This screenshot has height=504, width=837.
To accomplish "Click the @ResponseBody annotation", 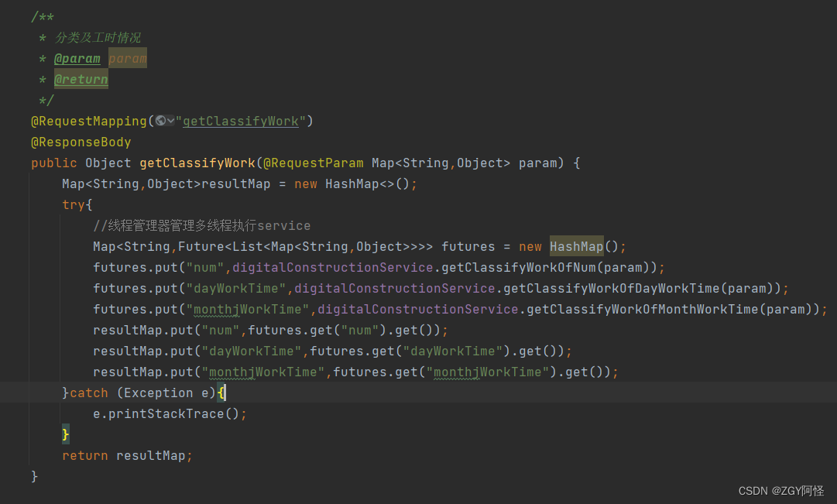I will click(81, 142).
